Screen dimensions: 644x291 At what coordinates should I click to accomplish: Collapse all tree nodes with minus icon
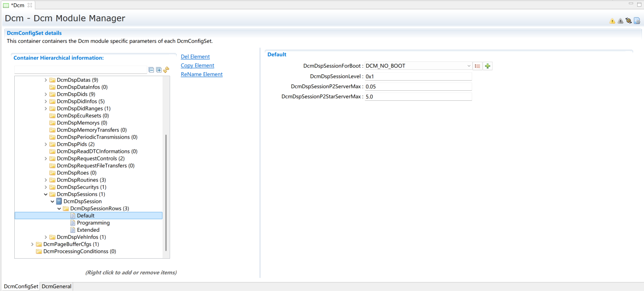[151, 70]
